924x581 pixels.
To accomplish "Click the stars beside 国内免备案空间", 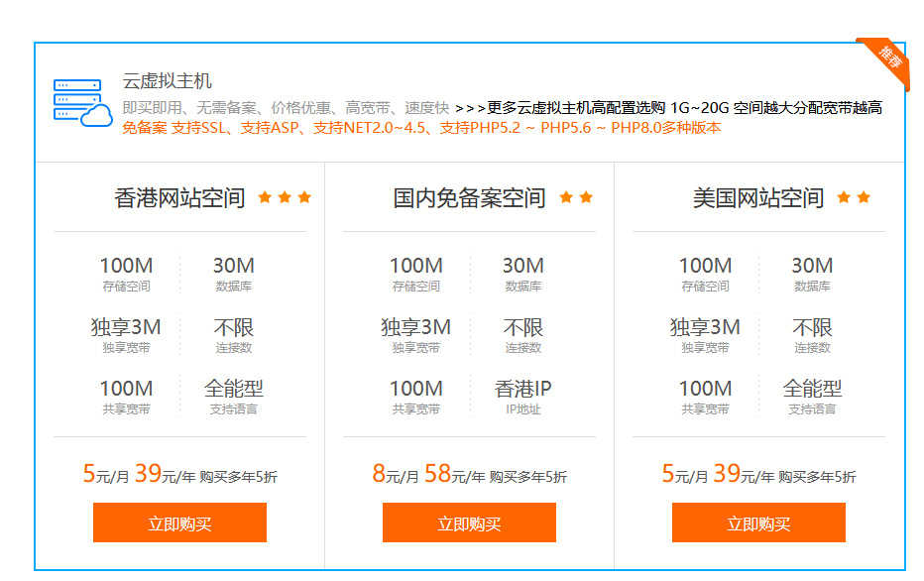I will 576,197.
